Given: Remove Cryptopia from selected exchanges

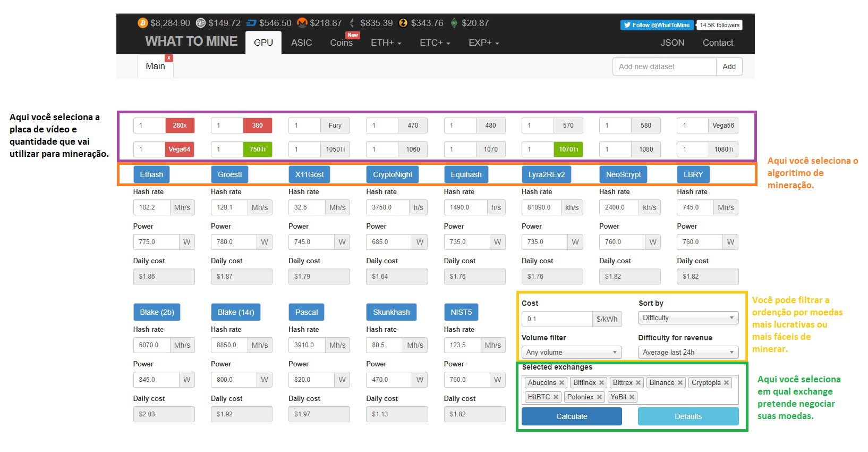Looking at the screenshot, I should tap(727, 383).
